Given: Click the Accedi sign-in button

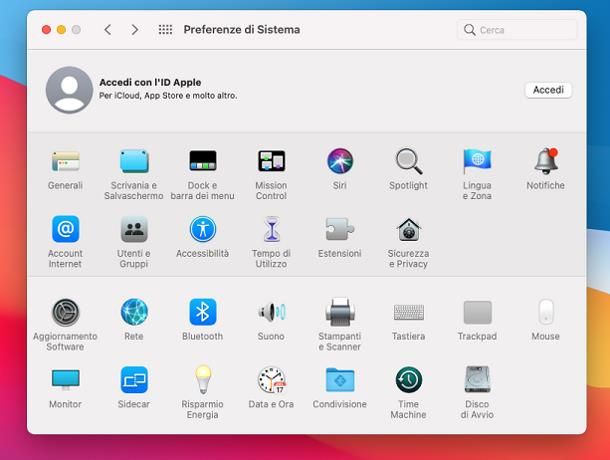Looking at the screenshot, I should point(548,90).
